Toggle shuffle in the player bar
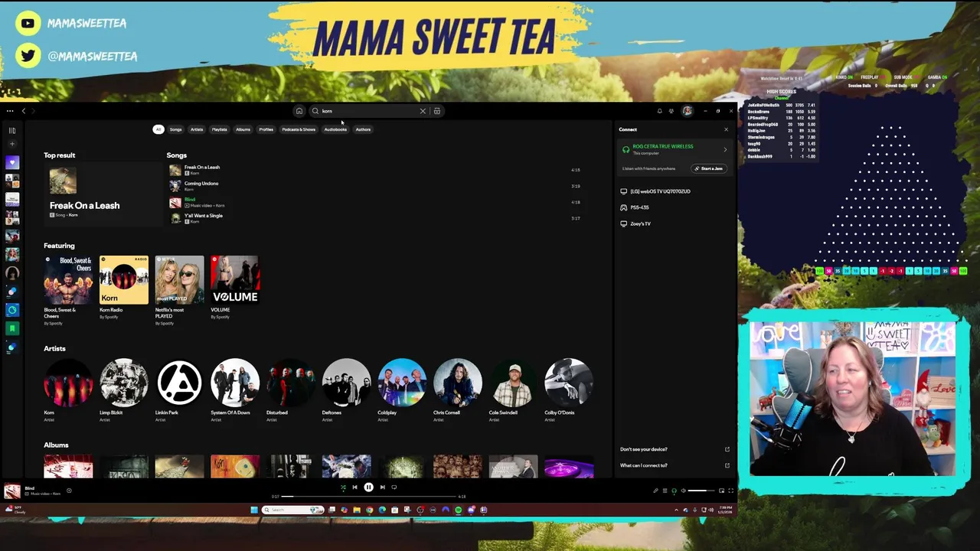Image resolution: width=980 pixels, height=551 pixels. (x=343, y=487)
